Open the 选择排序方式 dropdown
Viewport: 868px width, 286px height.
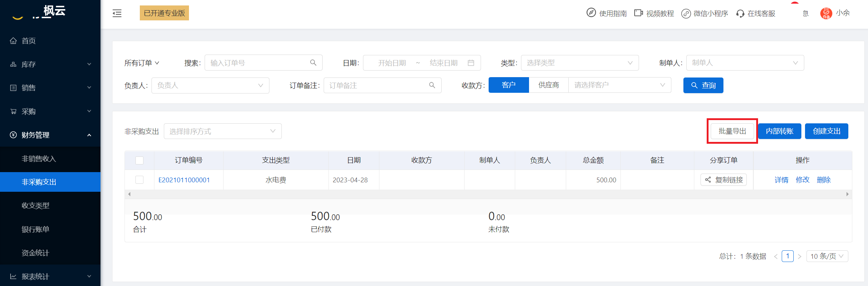pos(223,131)
